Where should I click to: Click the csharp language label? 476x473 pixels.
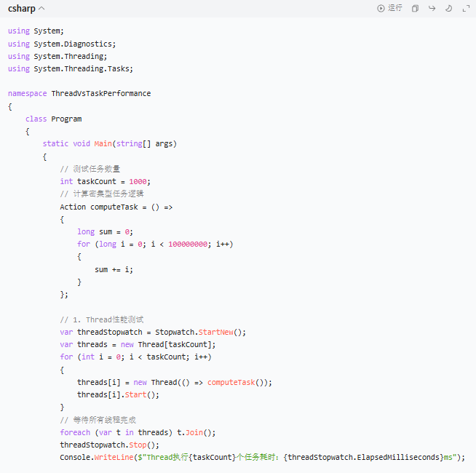pyautogui.click(x=21, y=8)
